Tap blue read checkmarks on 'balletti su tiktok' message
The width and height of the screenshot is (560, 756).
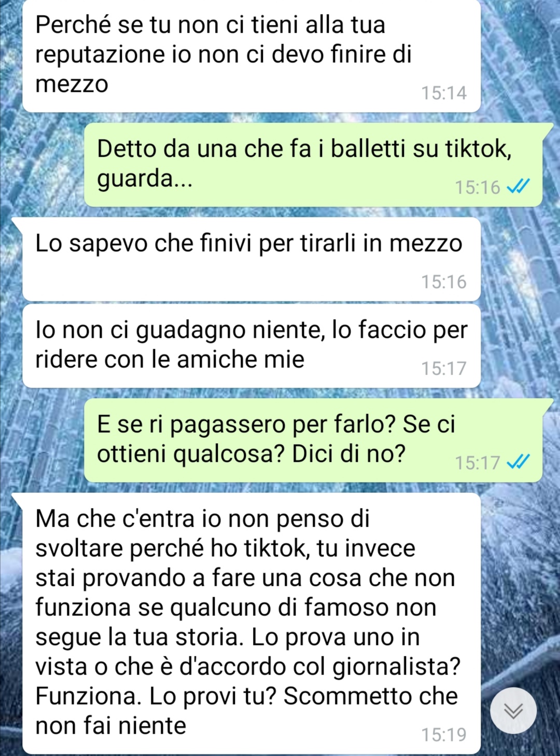click(518, 186)
